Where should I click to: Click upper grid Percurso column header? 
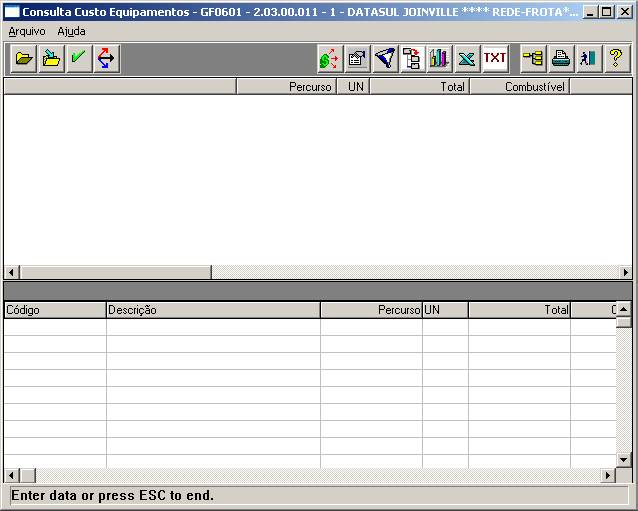[286, 87]
